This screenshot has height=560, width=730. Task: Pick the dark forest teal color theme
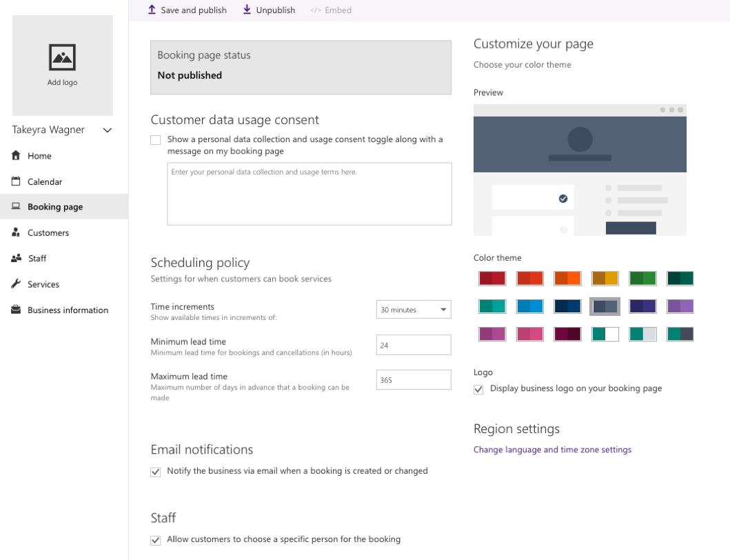pos(680,278)
